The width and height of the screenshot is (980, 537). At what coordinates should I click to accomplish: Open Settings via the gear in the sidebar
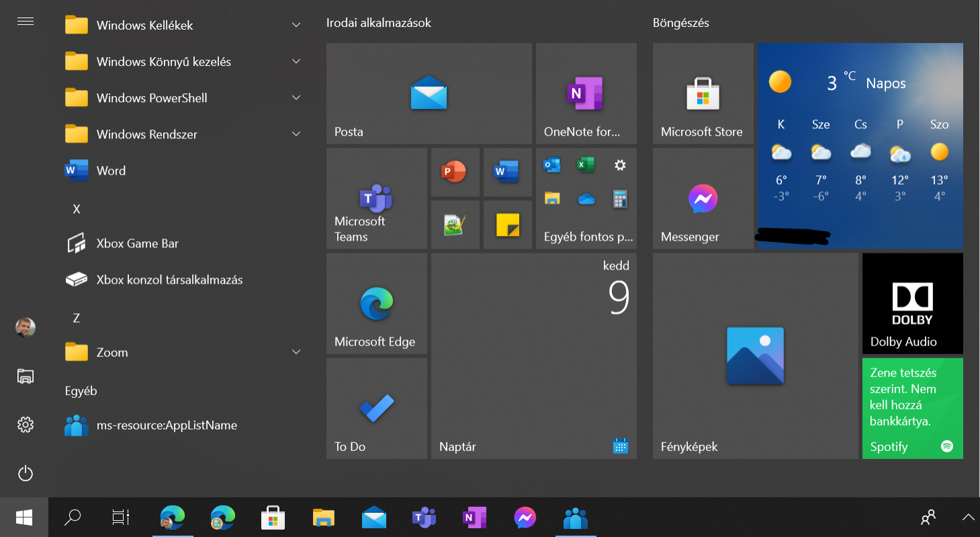[25, 425]
